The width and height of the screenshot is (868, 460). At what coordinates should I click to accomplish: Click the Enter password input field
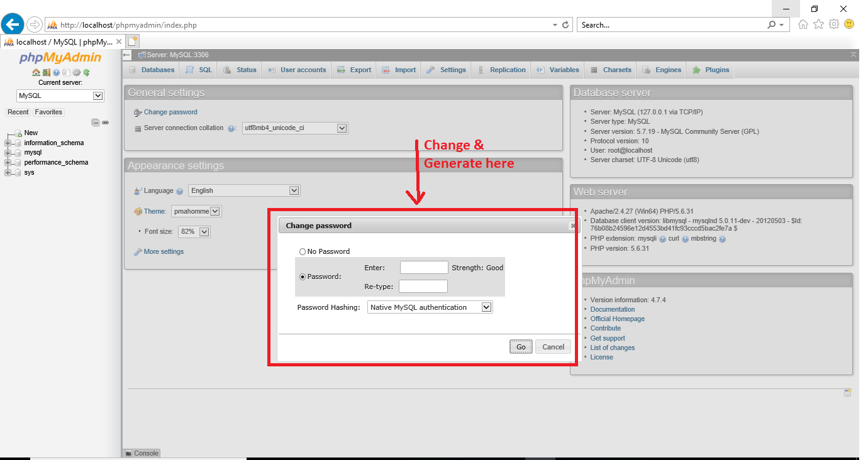coord(424,268)
